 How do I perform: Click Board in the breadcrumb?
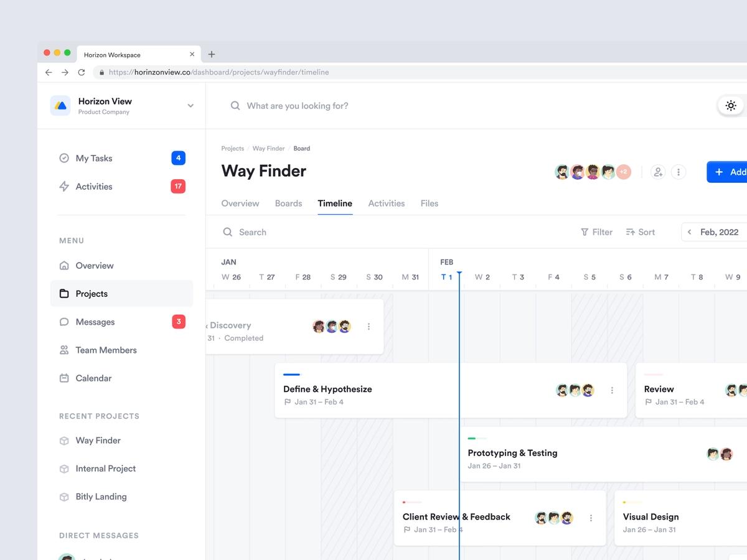tap(301, 149)
